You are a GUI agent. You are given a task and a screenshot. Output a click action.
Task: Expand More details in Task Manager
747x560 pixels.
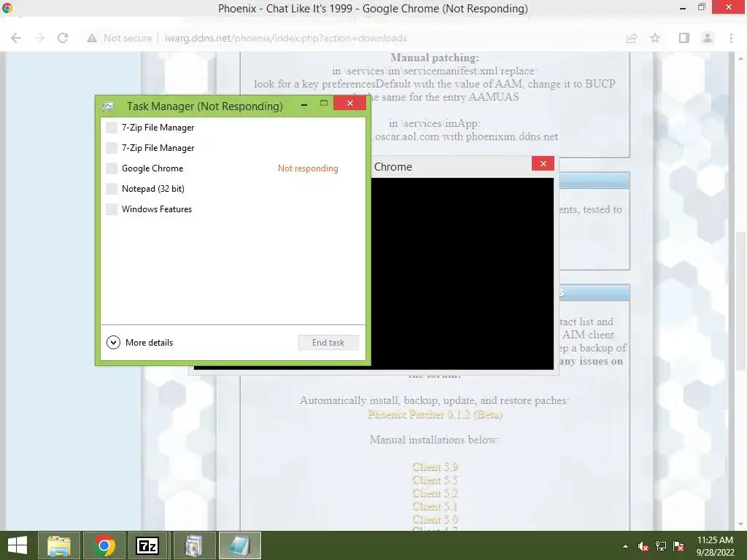pyautogui.click(x=139, y=343)
